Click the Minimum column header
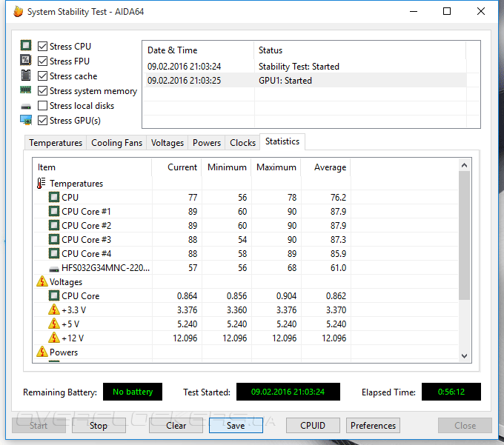 point(226,167)
